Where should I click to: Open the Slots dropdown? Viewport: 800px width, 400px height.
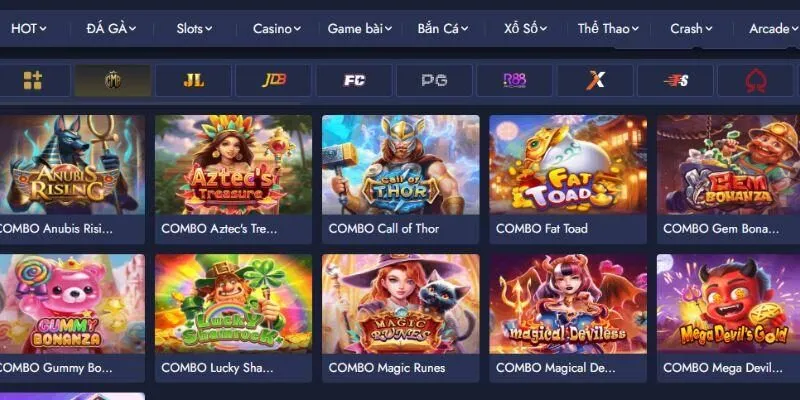pos(194,29)
